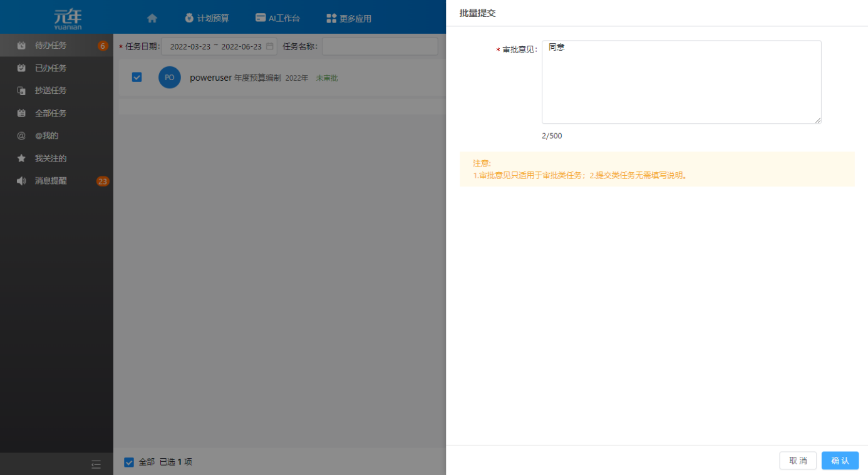Select 抄送任务 in the sidebar
Image resolution: width=868 pixels, height=475 pixels.
pyautogui.click(x=51, y=91)
